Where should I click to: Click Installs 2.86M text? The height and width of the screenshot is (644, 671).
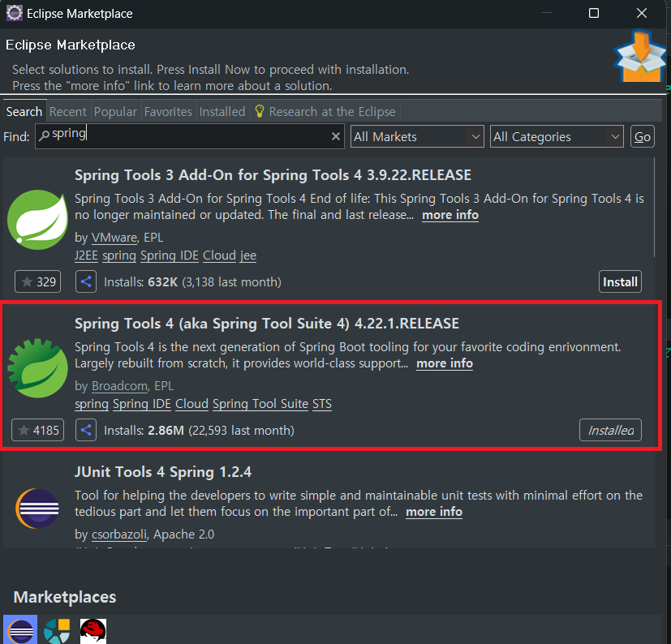point(199,430)
